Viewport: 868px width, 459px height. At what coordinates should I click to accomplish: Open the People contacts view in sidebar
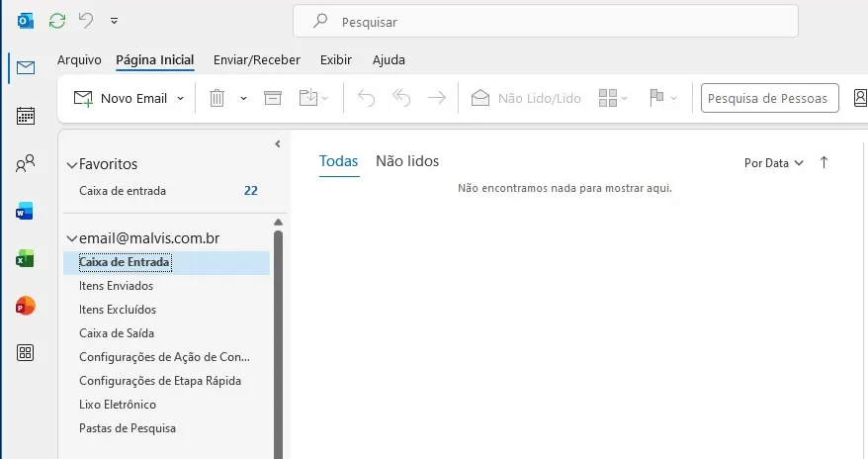[26, 163]
